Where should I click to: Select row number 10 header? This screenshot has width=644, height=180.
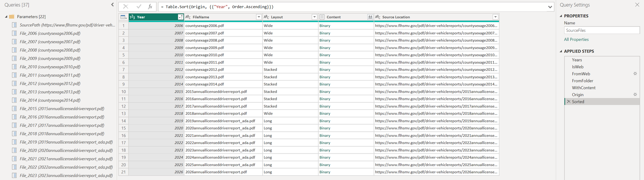(123, 92)
